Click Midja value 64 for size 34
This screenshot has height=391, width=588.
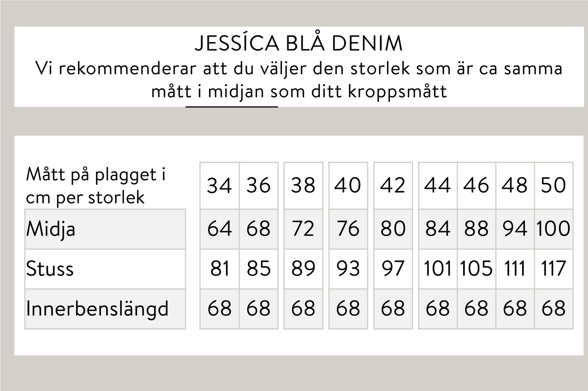219,229
